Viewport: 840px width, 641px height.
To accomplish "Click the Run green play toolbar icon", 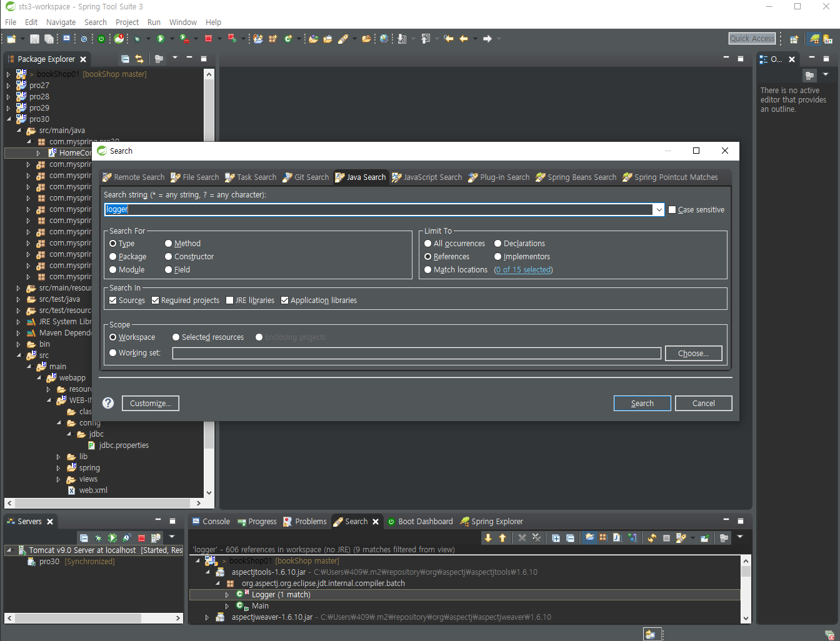I will (161, 39).
